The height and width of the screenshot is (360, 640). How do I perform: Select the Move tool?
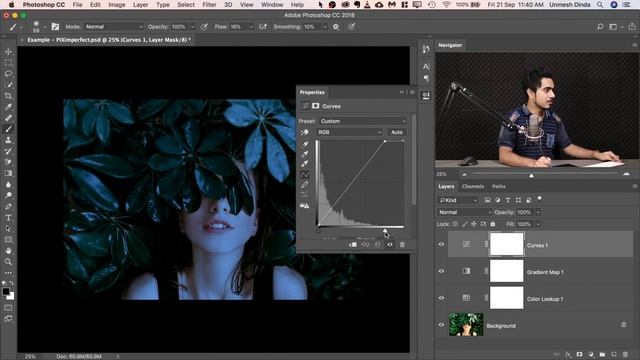[x=8, y=52]
